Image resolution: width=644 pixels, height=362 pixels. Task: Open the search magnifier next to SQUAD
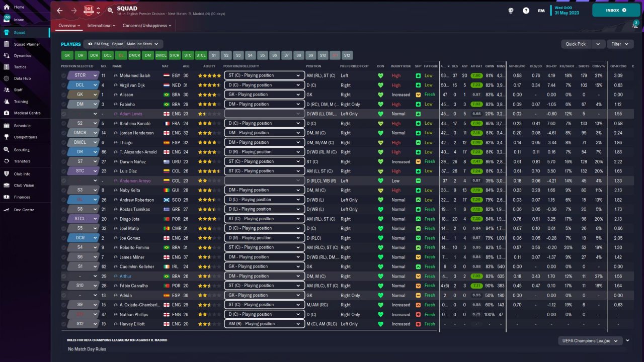[x=110, y=10]
